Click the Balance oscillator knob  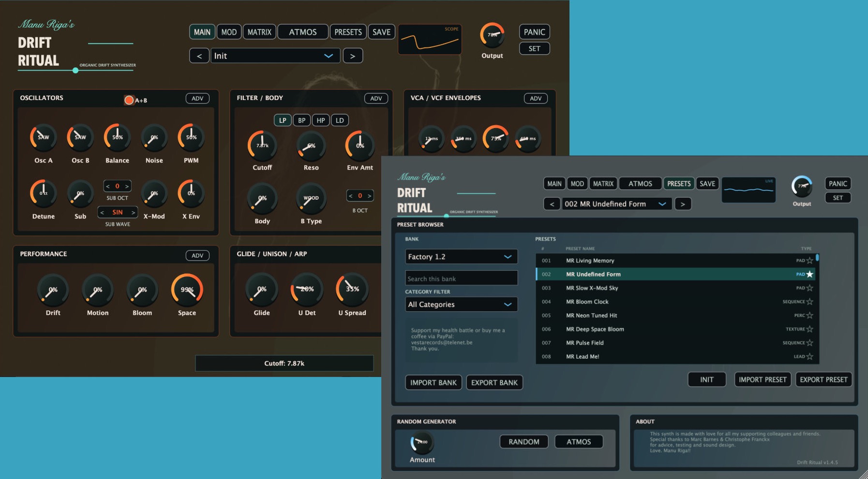tap(118, 137)
